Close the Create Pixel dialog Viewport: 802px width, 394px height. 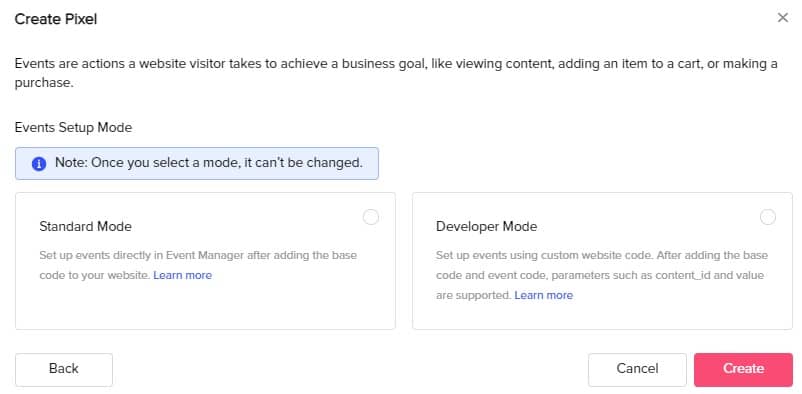tap(783, 18)
